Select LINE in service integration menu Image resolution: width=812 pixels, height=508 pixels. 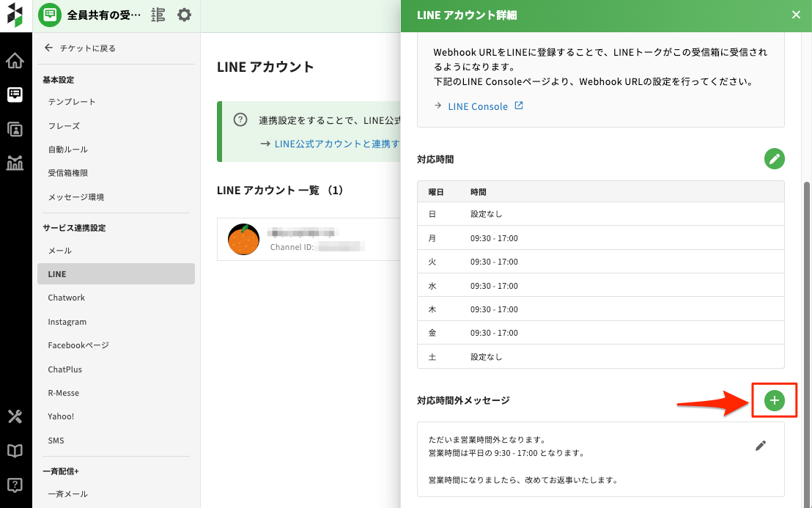click(116, 274)
